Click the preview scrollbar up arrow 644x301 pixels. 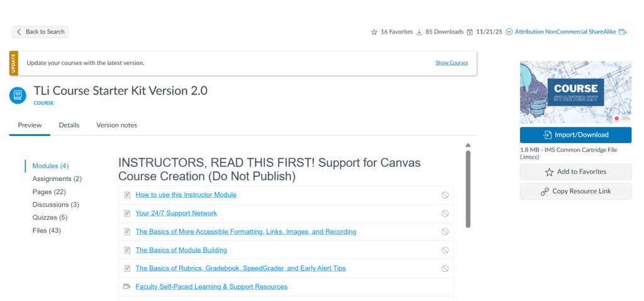point(468,145)
